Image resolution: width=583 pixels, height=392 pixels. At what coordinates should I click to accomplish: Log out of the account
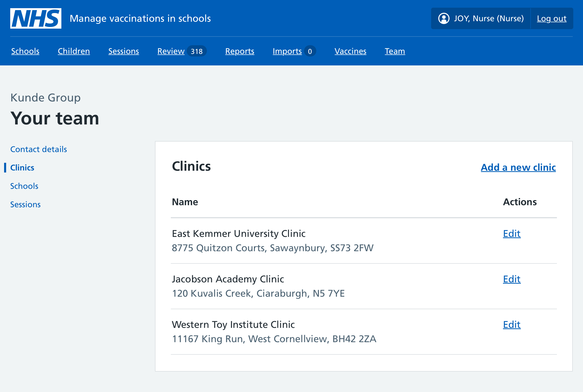[x=552, y=18]
